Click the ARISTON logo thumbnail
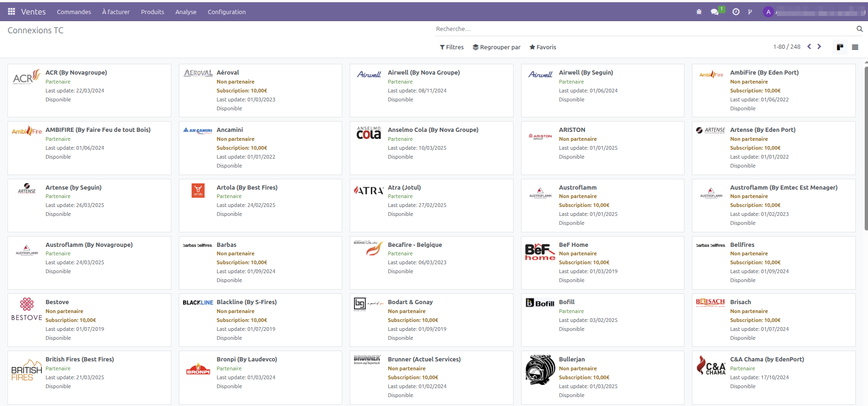The height and width of the screenshot is (406, 868). pyautogui.click(x=540, y=137)
